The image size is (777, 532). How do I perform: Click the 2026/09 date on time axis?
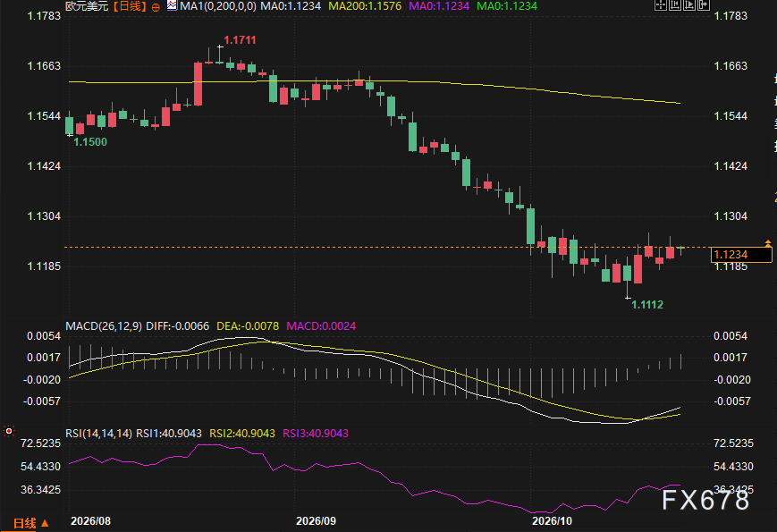pyautogui.click(x=316, y=521)
